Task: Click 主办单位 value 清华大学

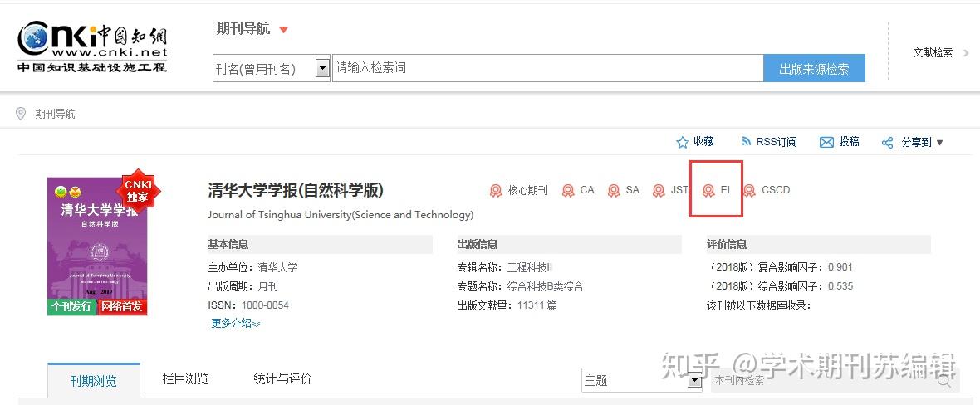Action: point(278,267)
